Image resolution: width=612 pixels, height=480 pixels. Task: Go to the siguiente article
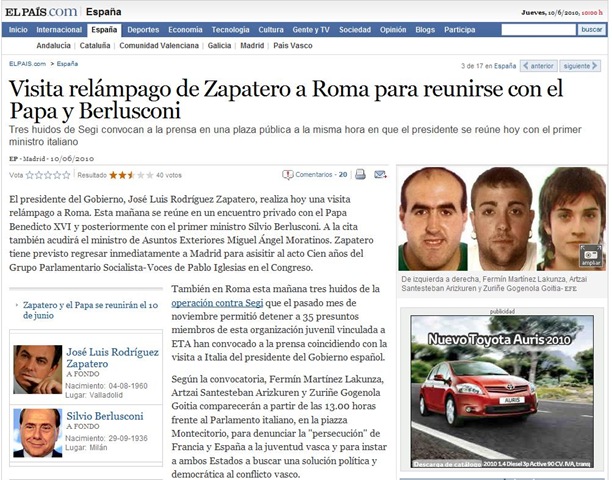click(x=580, y=66)
